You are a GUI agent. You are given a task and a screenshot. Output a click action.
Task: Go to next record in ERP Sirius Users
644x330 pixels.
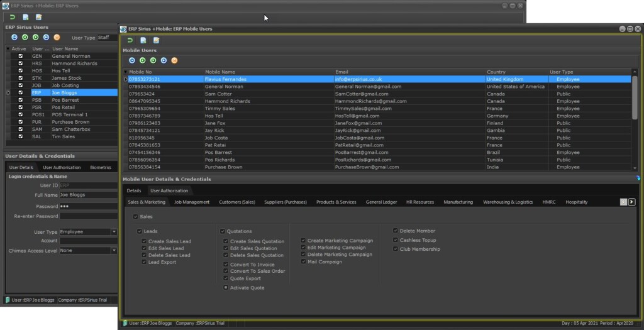(x=36, y=37)
